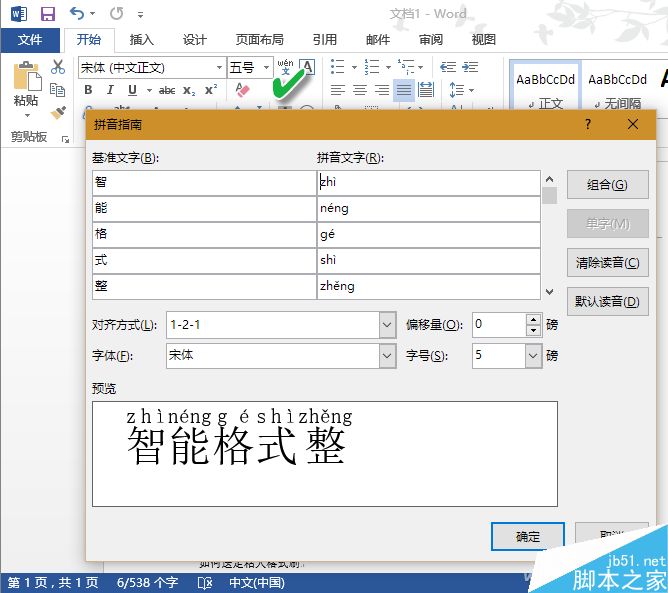This screenshot has width=668, height=593.
Task: Switch to the 插入 ribbon tab
Action: pyautogui.click(x=141, y=40)
